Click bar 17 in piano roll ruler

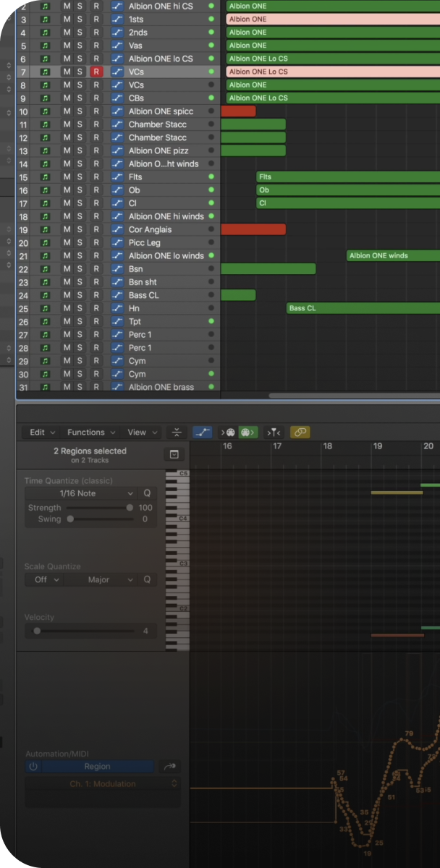click(277, 447)
